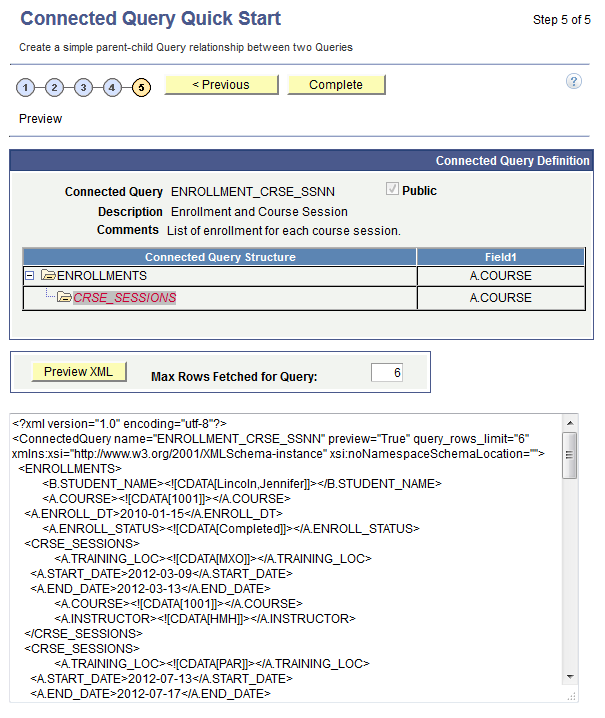Select the CRSE_SESSIONS tree item
605x718 pixels.
point(124,297)
